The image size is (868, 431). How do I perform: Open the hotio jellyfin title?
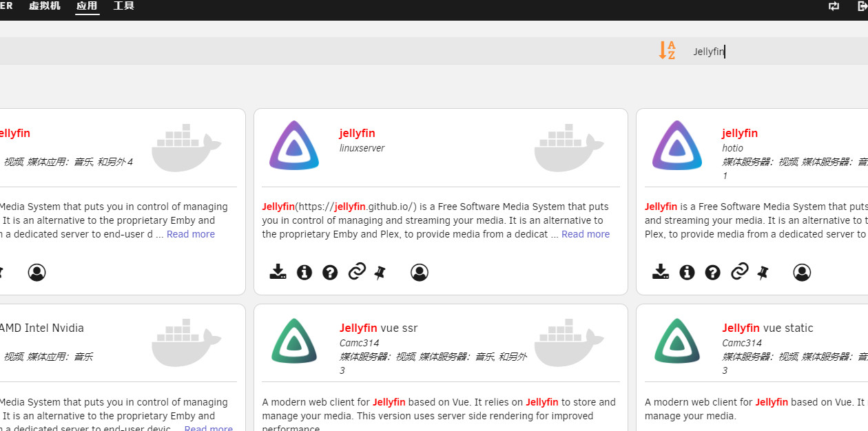click(x=740, y=133)
